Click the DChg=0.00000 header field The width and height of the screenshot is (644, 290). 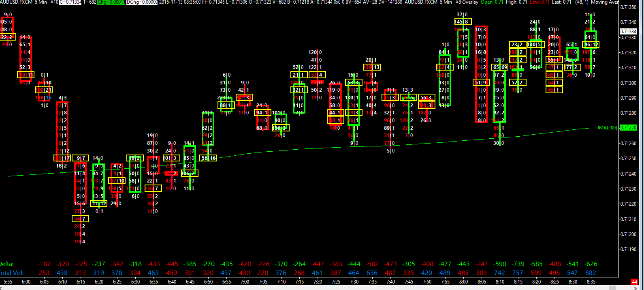click(x=142, y=2)
